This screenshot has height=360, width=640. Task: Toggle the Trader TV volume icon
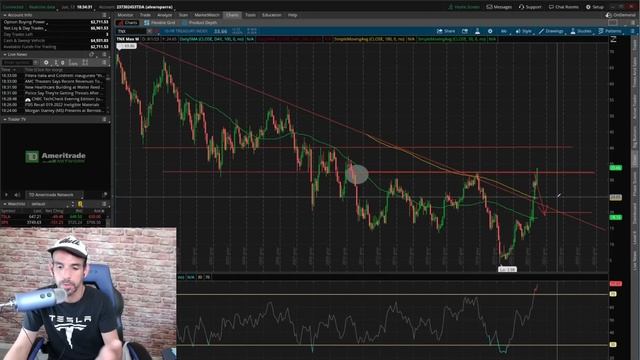17,195
